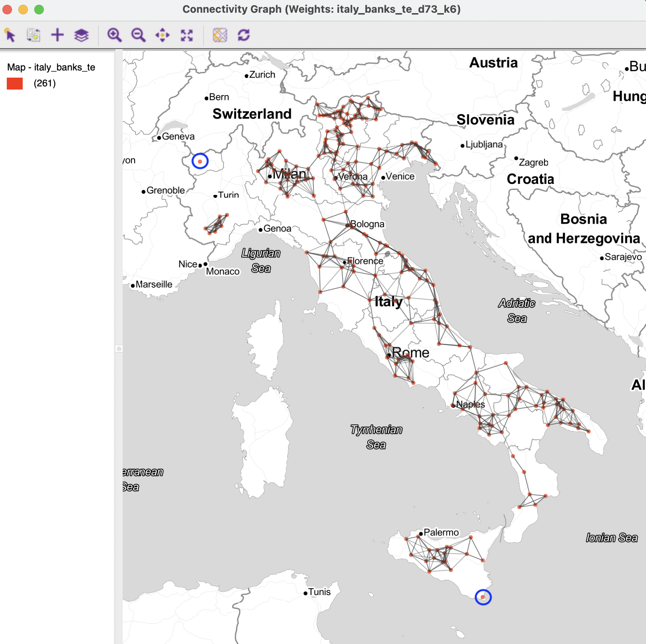Click the red legend color swatch
This screenshot has width=646, height=644.
15,84
